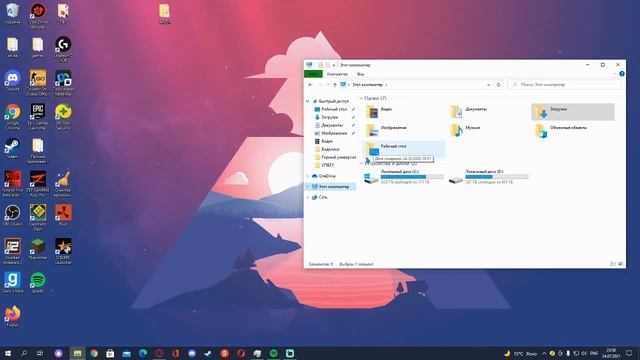Select the Google Chrome desktop shortcut
Image resolution: width=640 pixels, height=360 pixels.
pos(12,116)
